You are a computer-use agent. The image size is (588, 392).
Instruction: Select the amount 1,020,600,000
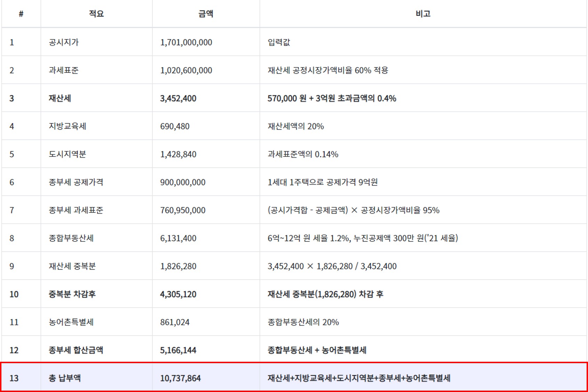click(186, 70)
